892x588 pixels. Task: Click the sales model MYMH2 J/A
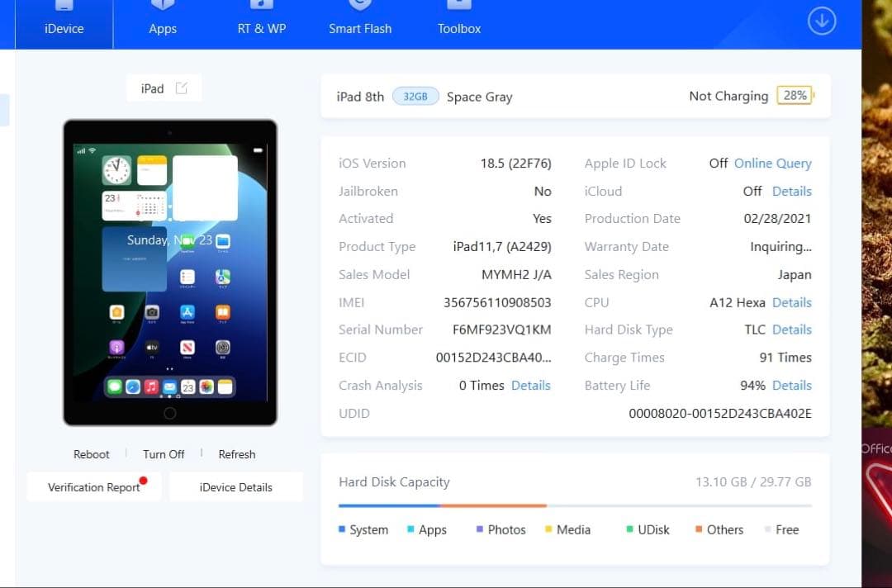coord(516,275)
